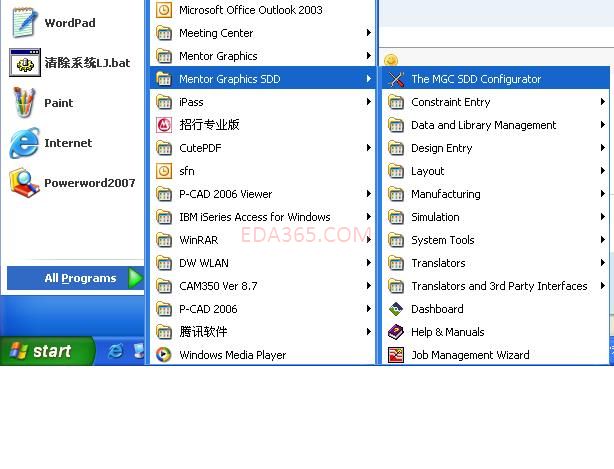Click the Constraint Entry folder icon
Image resolution: width=614 pixels, height=469 pixels.
pos(396,102)
